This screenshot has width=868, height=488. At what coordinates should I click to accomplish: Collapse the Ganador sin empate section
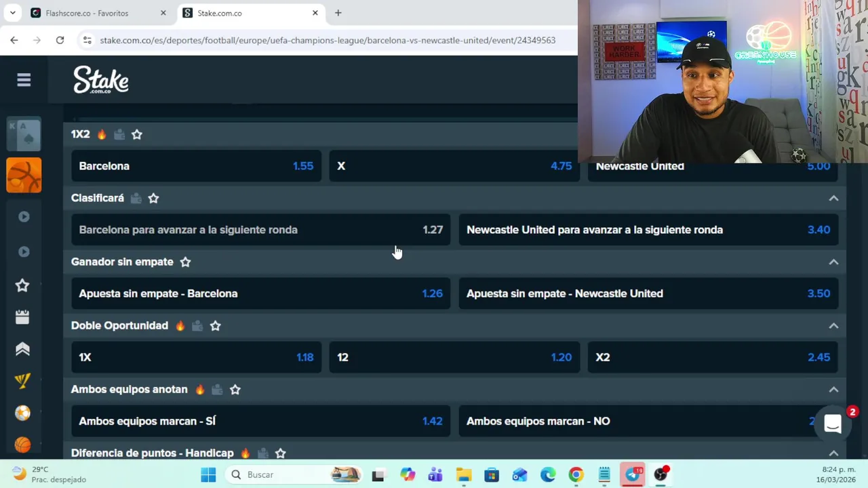[833, 262]
